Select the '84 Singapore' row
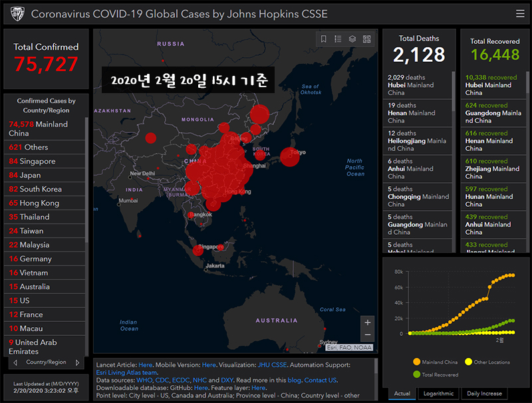Image resolution: width=532 pixels, height=403 pixels. 45,161
